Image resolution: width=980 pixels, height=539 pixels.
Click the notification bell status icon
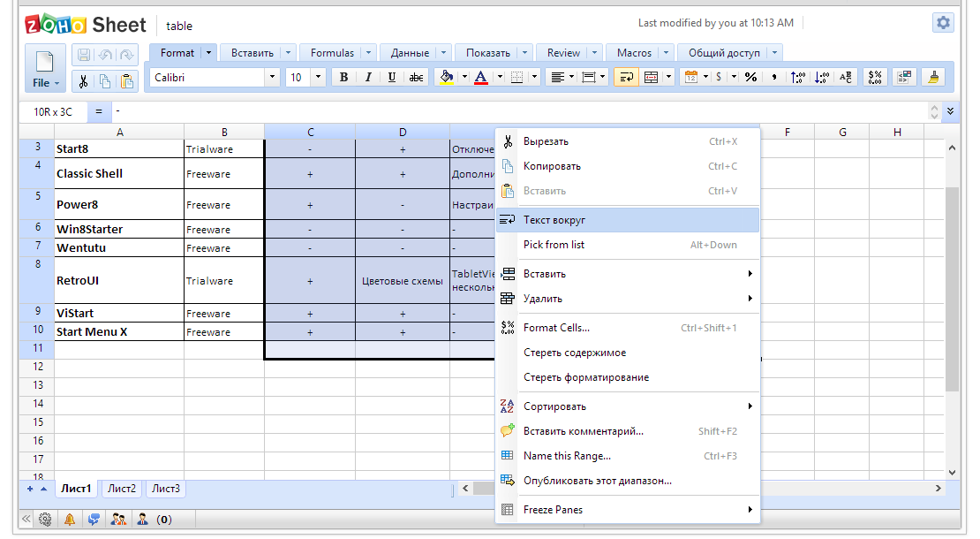70,519
